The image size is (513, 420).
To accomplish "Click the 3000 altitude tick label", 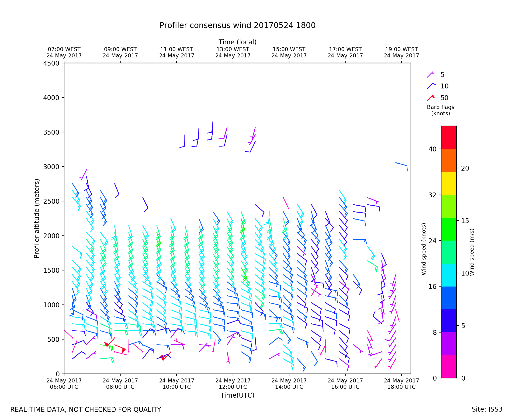I will tap(51, 167).
